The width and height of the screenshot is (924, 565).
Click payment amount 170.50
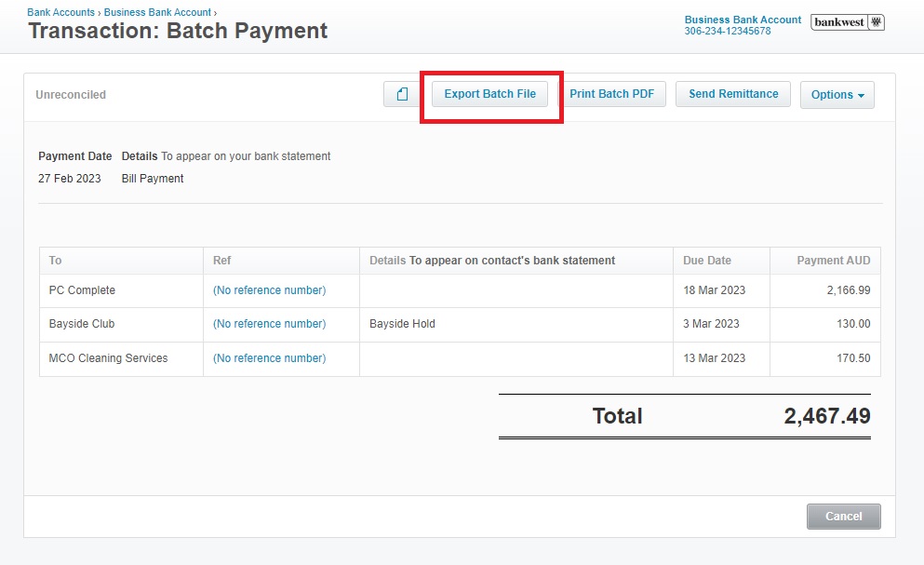[x=853, y=358]
